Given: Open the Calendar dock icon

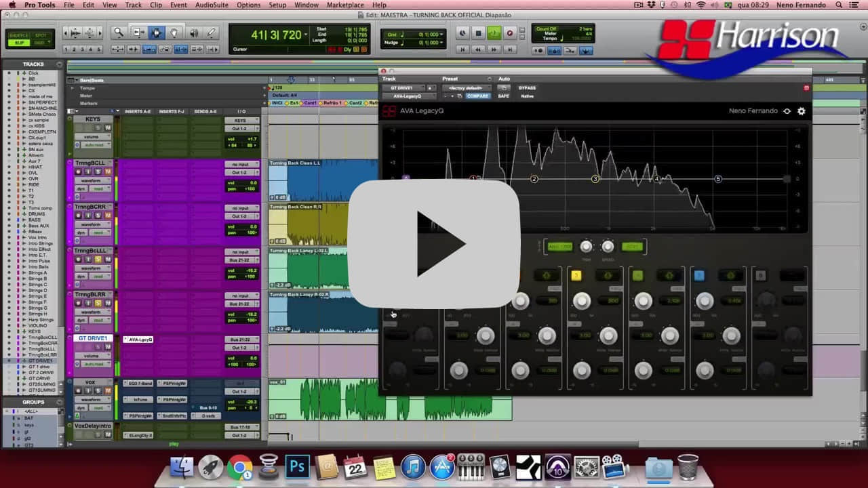Looking at the screenshot, I should tap(355, 467).
